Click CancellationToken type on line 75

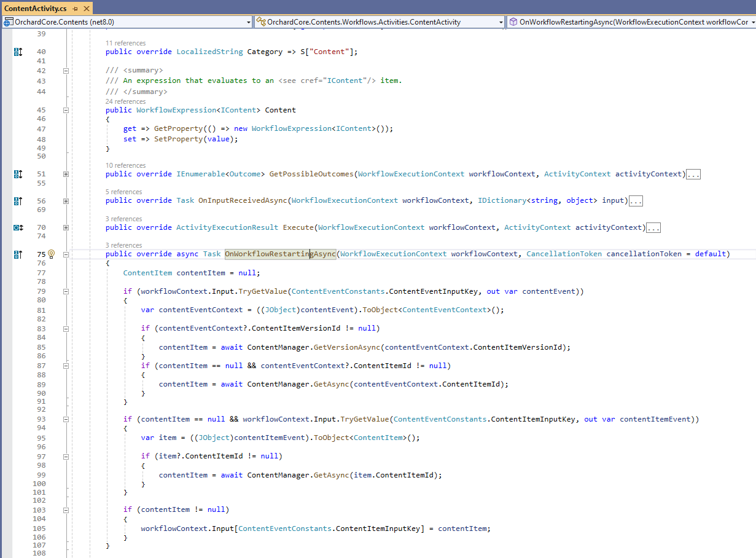(564, 254)
